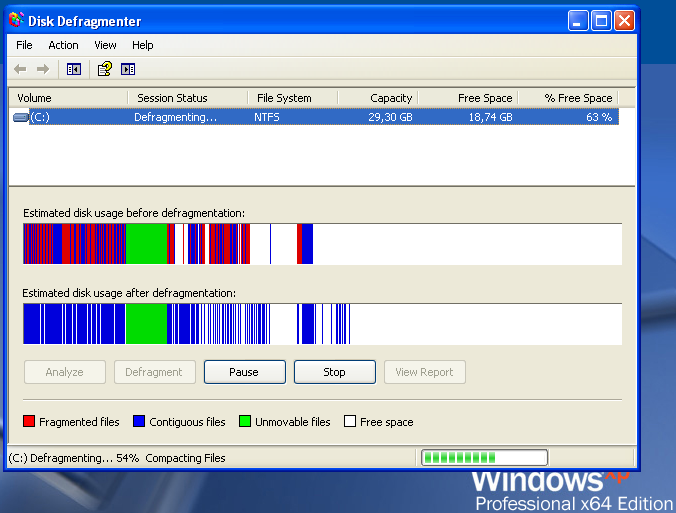Image resolution: width=676 pixels, height=513 pixels.
Task: Toggle the Show/Hide Console Tree icon
Action: click(73, 69)
